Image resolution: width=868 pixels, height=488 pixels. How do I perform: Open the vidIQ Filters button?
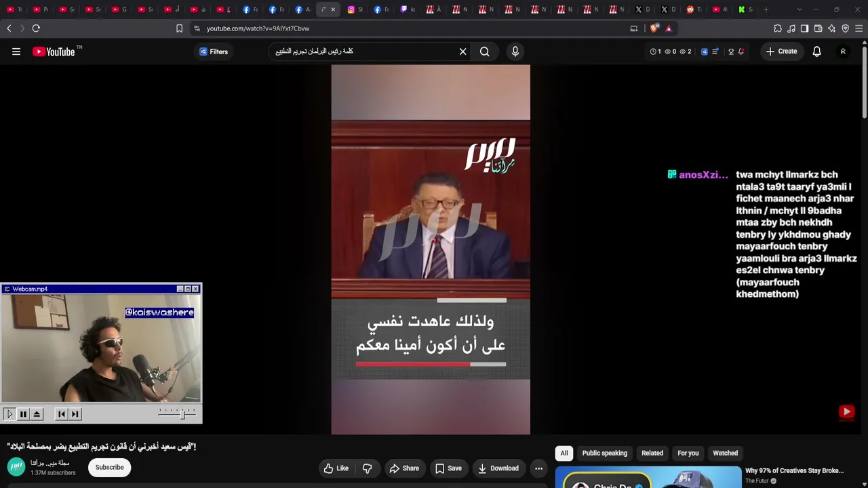214,52
